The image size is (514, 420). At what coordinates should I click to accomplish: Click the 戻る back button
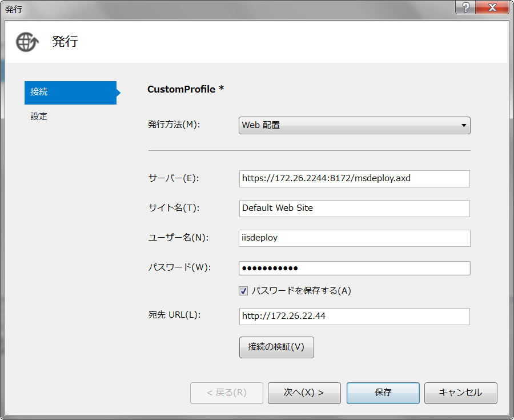click(226, 393)
